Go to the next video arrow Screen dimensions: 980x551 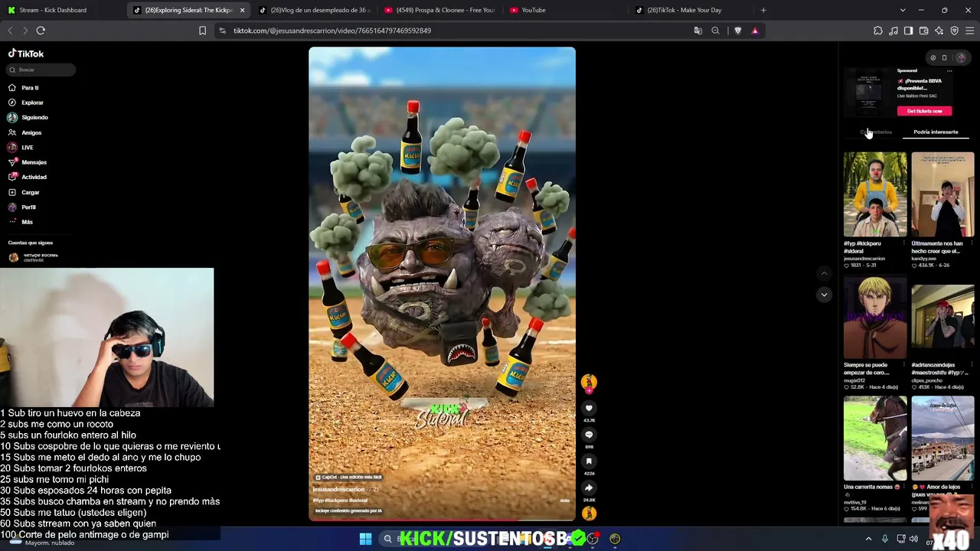(x=824, y=294)
